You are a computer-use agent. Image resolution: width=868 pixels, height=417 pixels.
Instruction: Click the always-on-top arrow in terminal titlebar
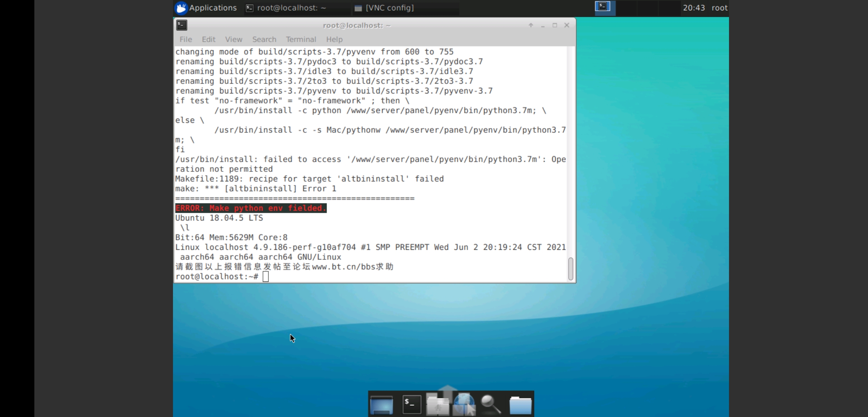click(531, 25)
